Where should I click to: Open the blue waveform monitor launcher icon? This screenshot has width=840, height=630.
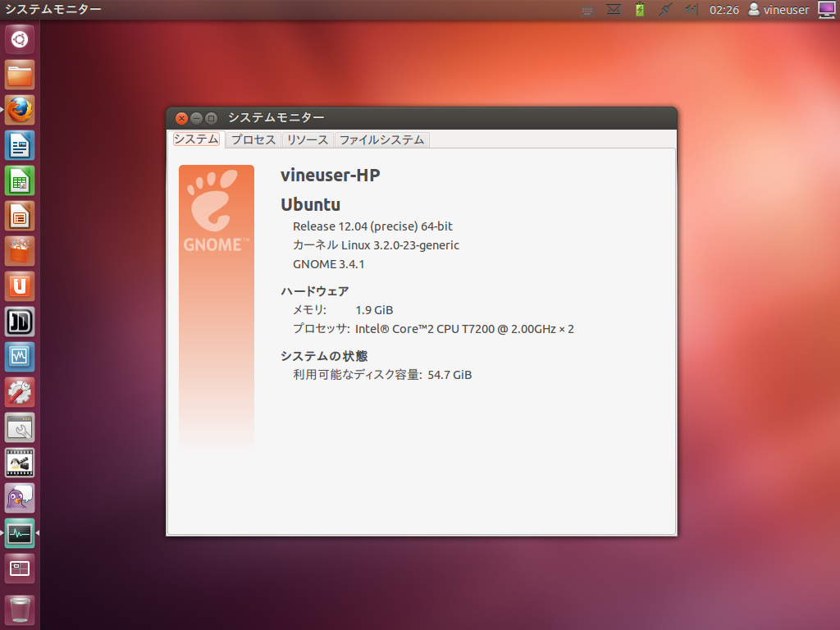[20, 357]
